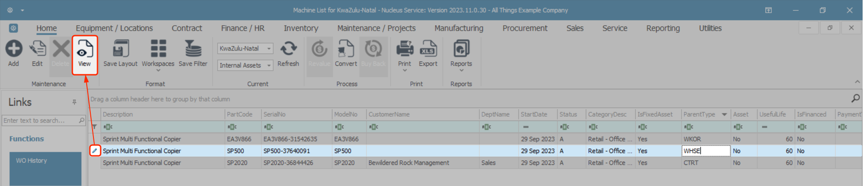Click the Links search text field

[40, 120]
